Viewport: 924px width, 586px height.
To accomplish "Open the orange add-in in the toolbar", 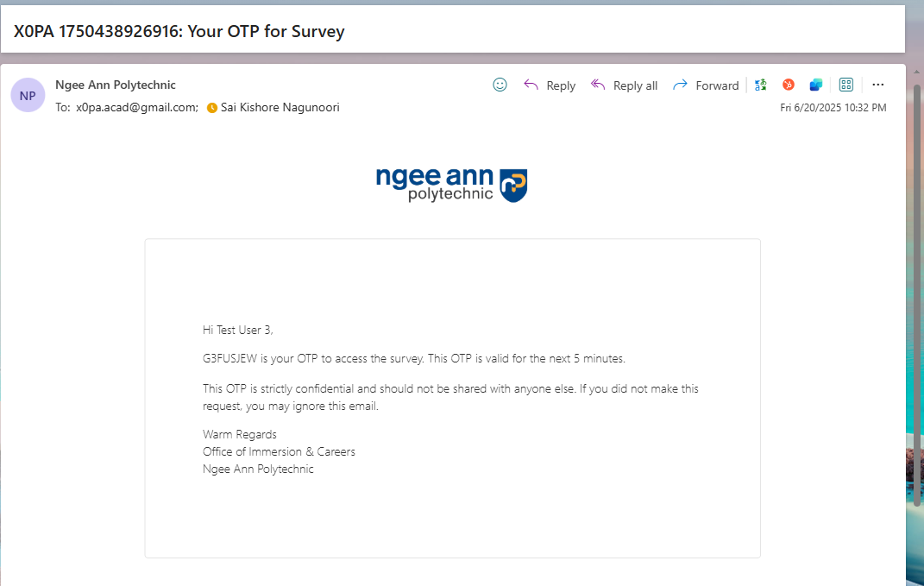I will [788, 85].
